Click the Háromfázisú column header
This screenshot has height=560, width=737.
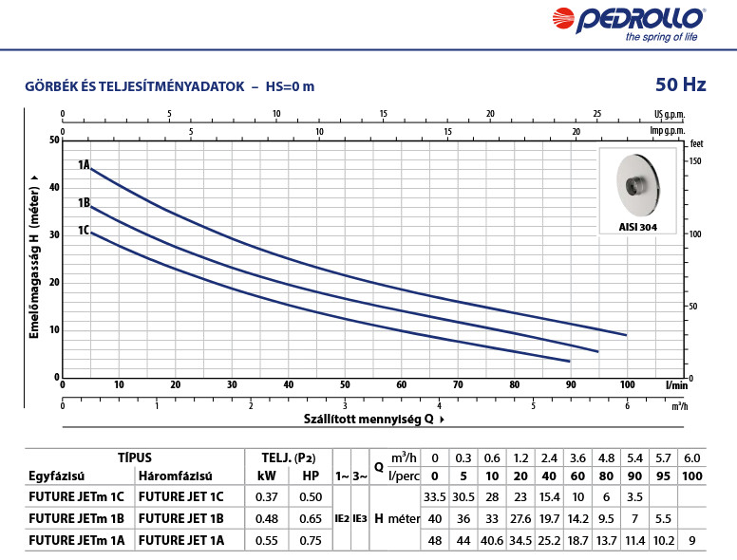pos(175,475)
